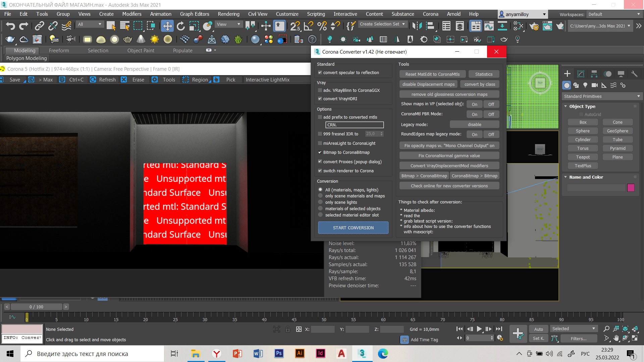Image resolution: width=644 pixels, height=362 pixels.
Task: Select the Freeform modeling mode
Action: (x=58, y=50)
